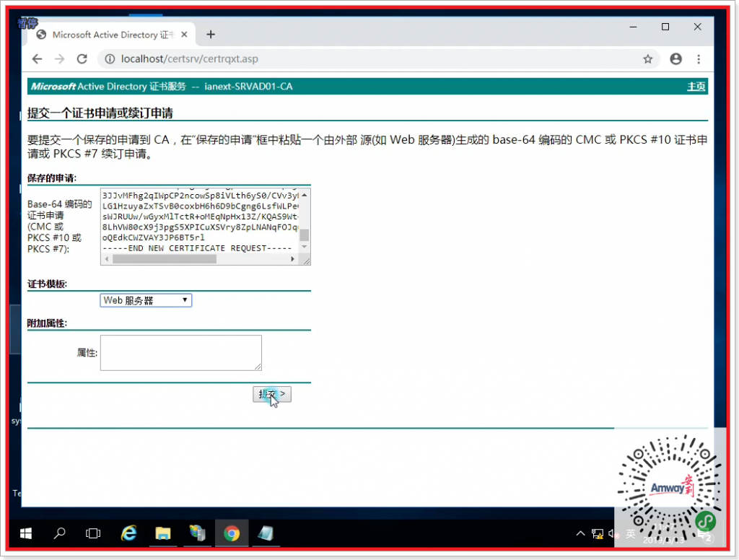Show hidden tray icons chevron
Screen dimensions: 739x560
tap(580, 534)
